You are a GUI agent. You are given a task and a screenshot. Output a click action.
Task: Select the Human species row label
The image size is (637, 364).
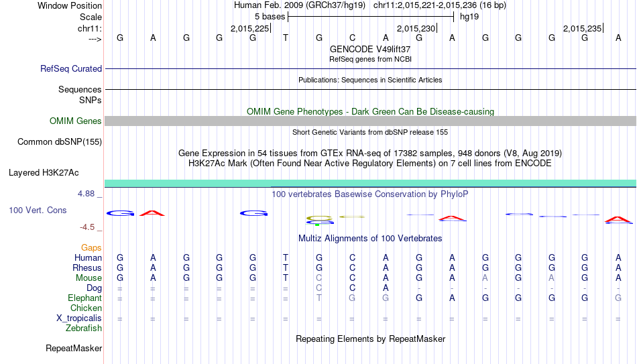pyautogui.click(x=88, y=257)
